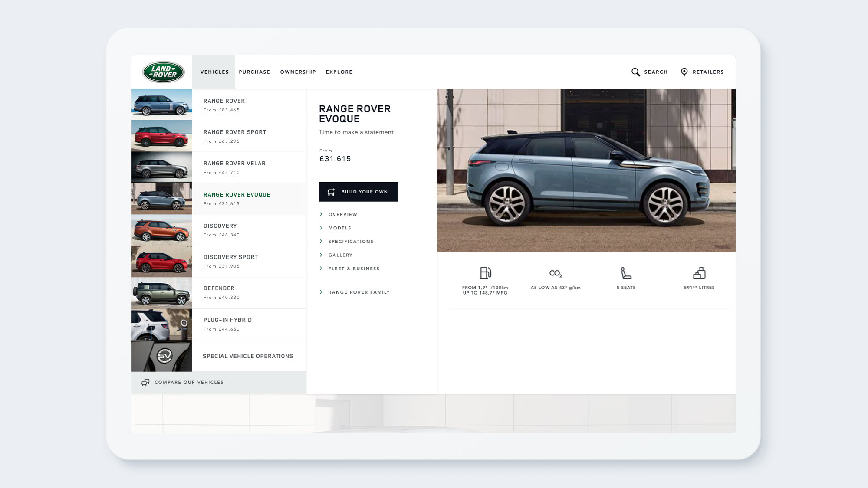Open the Vehicles menu
The height and width of the screenshot is (488, 868).
click(214, 72)
